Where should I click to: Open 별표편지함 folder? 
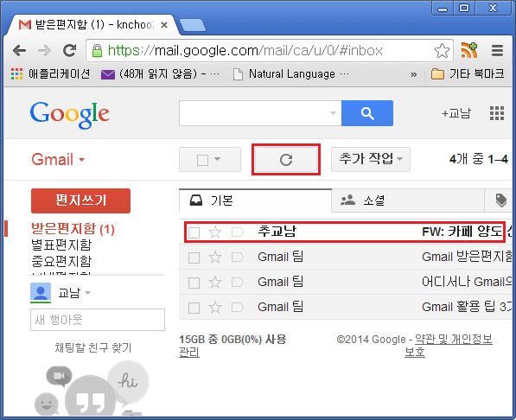coord(61,245)
